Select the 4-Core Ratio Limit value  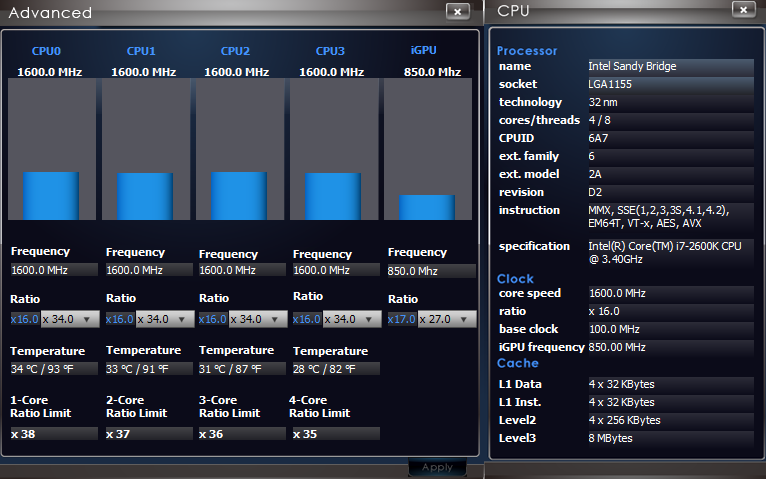pyautogui.click(x=336, y=434)
